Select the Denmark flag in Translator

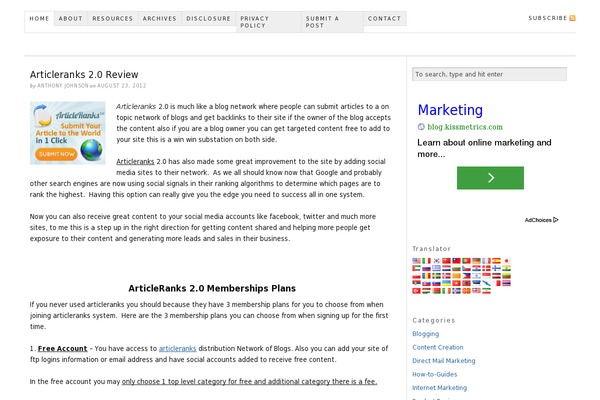486,268
